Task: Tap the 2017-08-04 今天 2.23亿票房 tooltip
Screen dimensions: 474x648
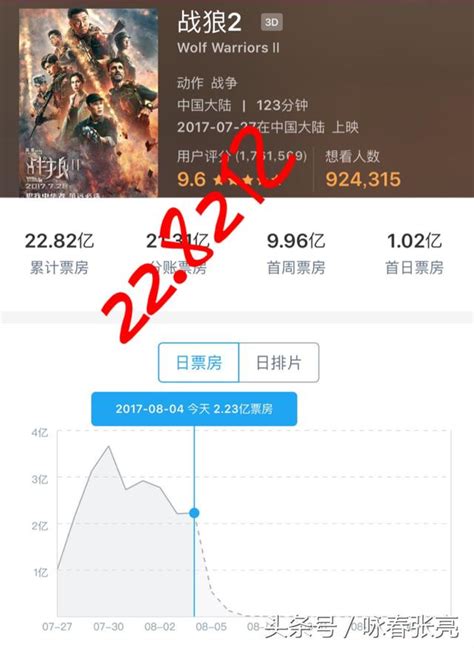Action: 194,409
